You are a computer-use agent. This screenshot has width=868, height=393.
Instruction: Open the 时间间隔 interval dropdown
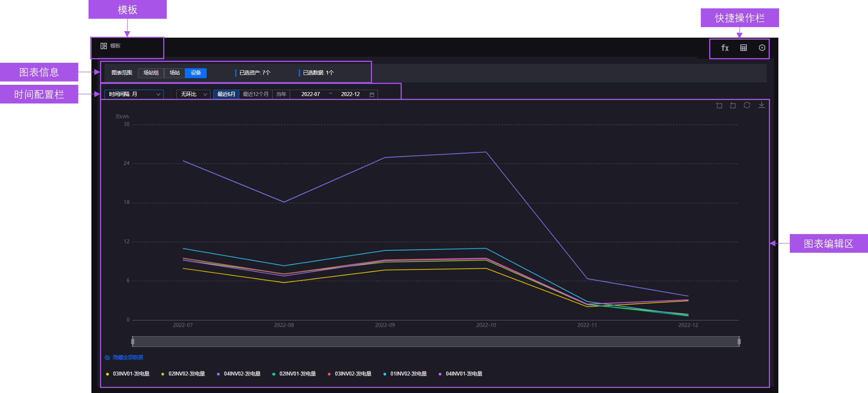tap(134, 94)
